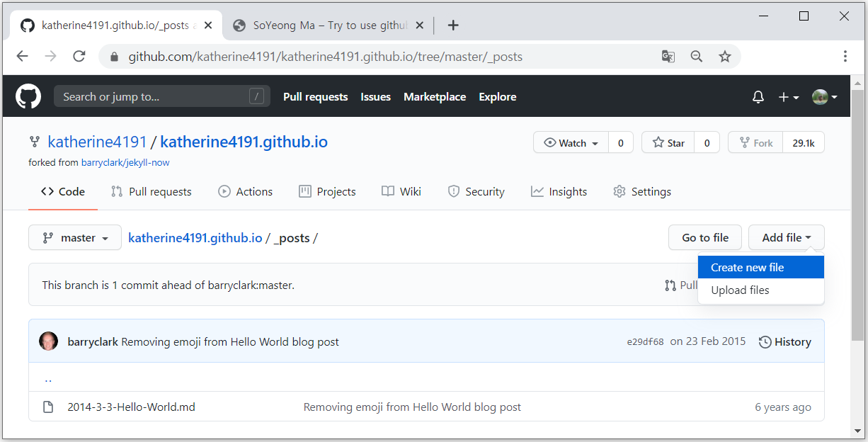Open a new browser tab
Image resolution: width=868 pixels, height=442 pixels.
[454, 25]
